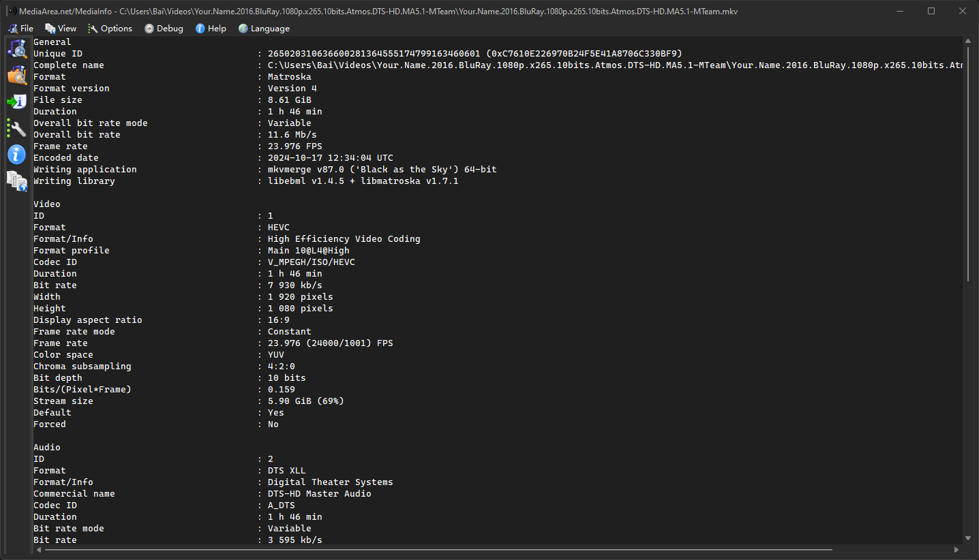Click the Open File toolbar icon
Screen dimensions: 979x560
(x=16, y=49)
